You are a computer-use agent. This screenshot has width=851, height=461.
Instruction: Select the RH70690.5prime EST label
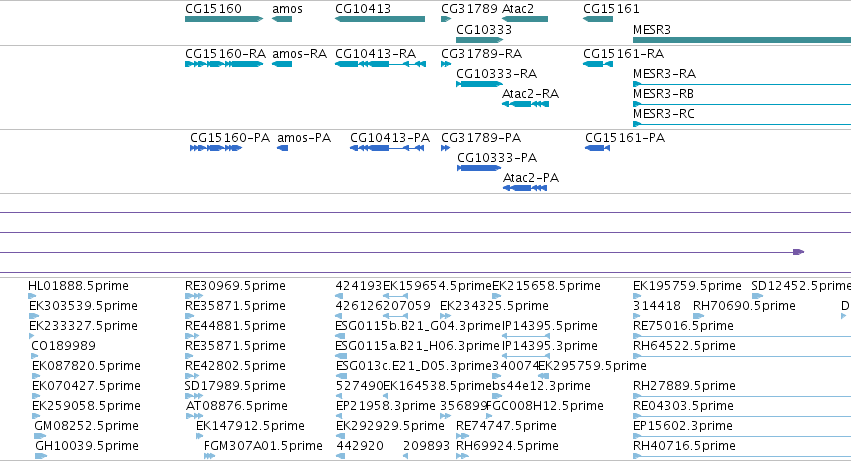(744, 306)
